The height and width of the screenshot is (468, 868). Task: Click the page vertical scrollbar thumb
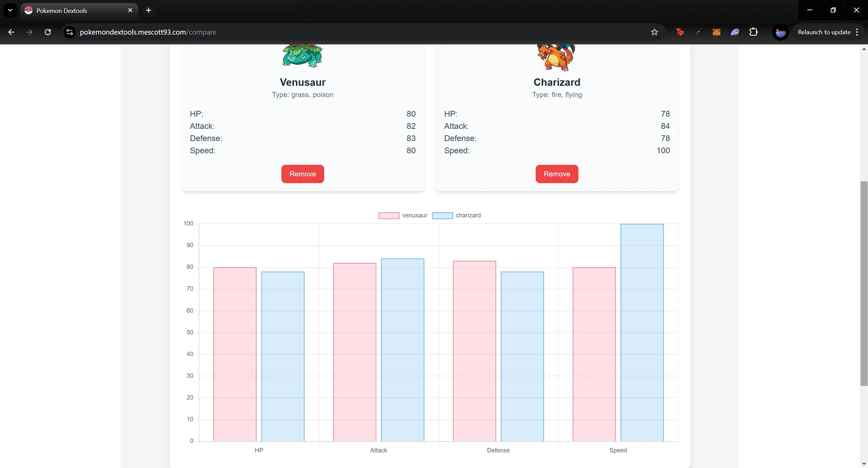click(864, 283)
